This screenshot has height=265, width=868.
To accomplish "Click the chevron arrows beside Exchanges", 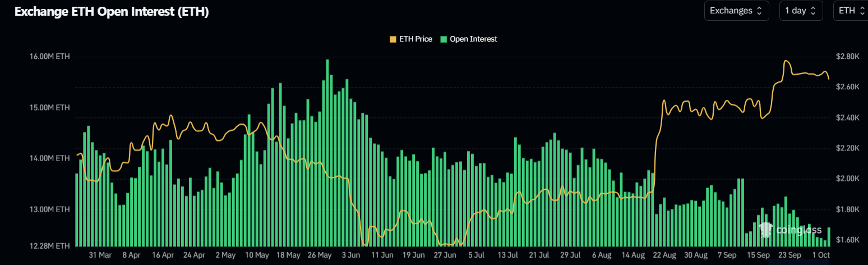I will tap(759, 11).
